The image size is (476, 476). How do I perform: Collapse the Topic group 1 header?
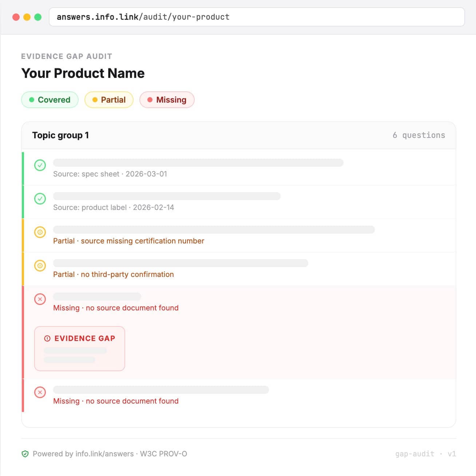[60, 135]
